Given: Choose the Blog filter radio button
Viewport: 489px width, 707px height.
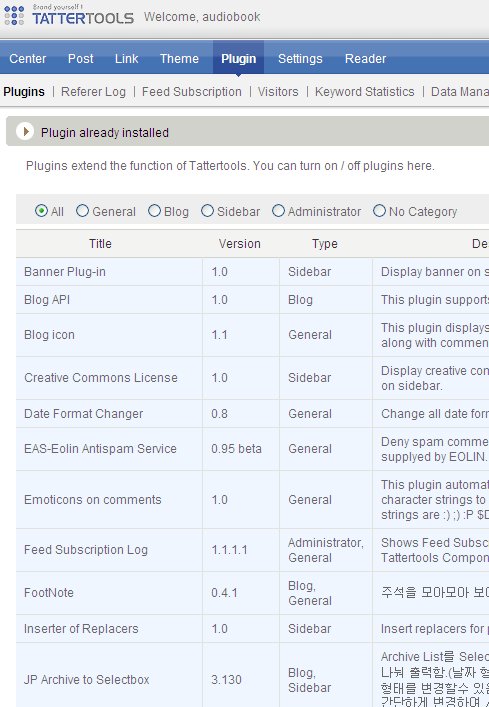Looking at the screenshot, I should coord(154,211).
